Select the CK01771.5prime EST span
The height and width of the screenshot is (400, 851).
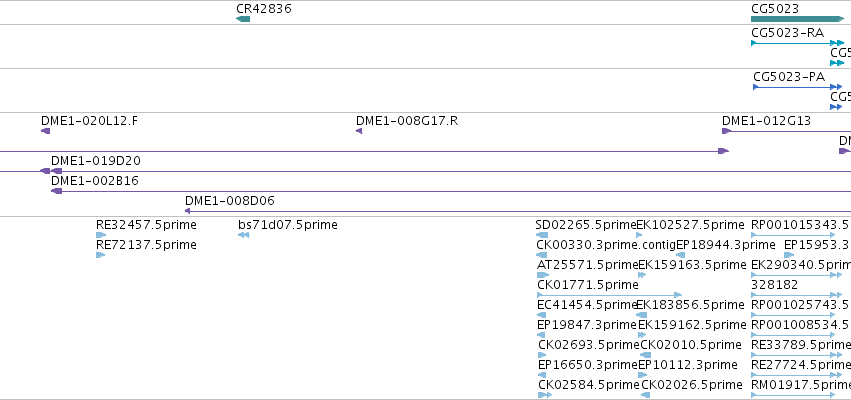click(609, 295)
